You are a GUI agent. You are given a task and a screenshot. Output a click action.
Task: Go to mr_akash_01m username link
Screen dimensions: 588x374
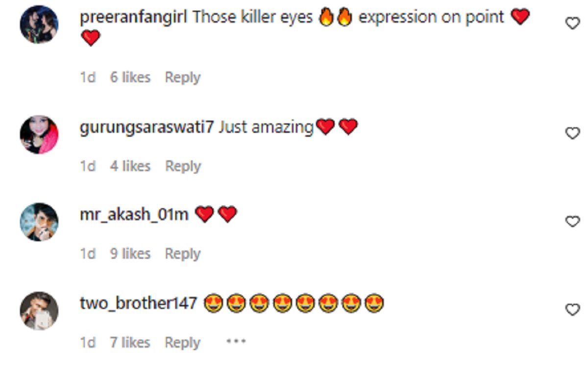134,215
